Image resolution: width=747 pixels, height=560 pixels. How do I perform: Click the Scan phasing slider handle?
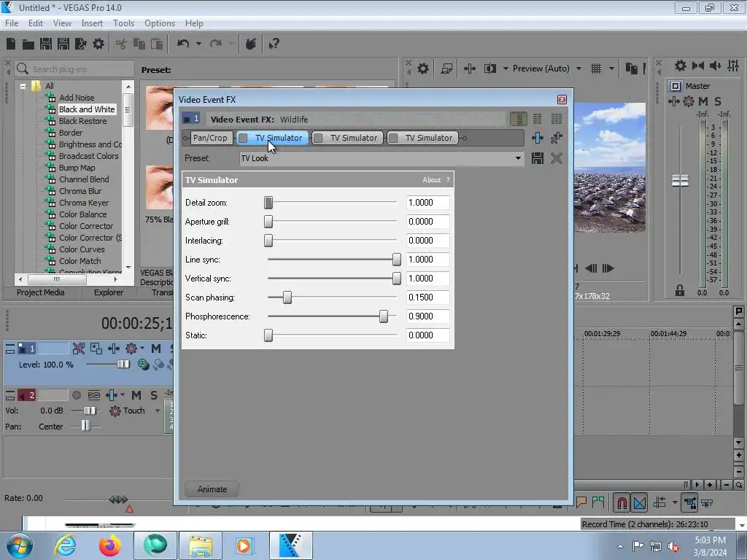[x=287, y=297]
